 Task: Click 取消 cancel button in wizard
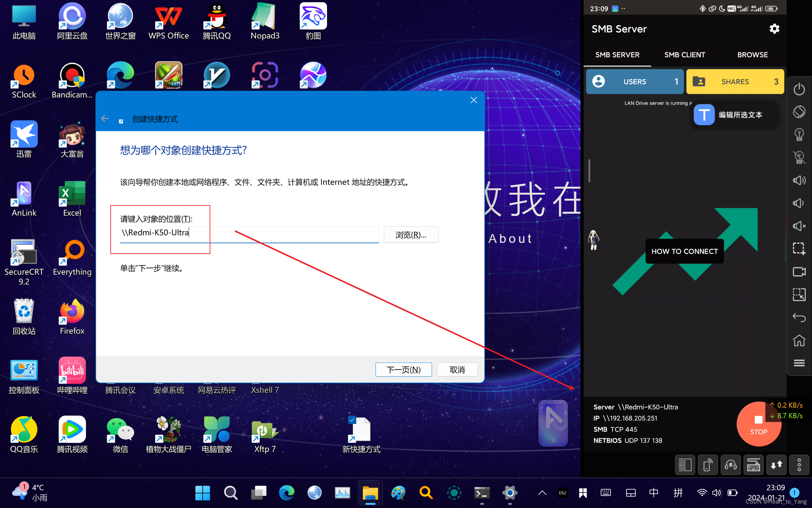pyautogui.click(x=457, y=370)
